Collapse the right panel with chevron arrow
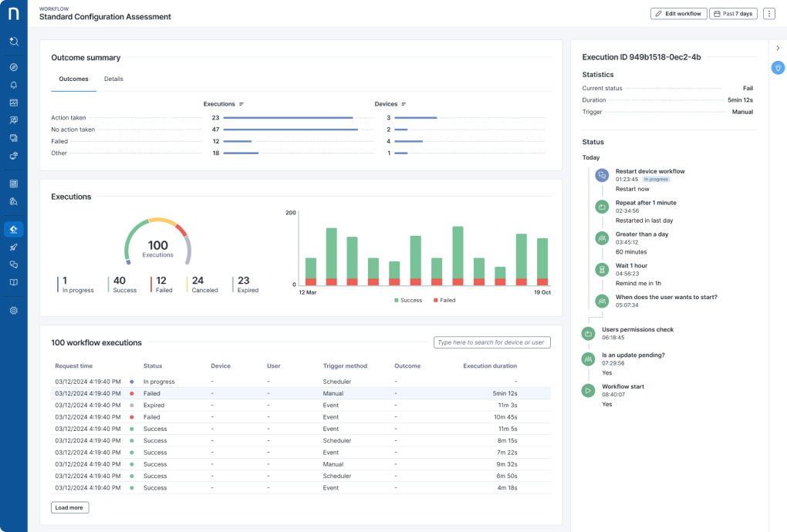The image size is (787, 532). (x=778, y=48)
